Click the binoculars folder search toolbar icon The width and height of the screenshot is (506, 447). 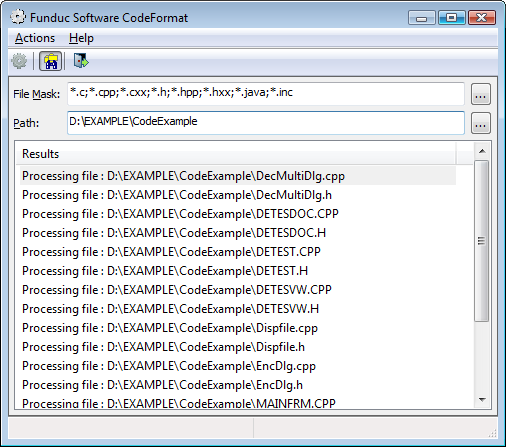(x=51, y=61)
